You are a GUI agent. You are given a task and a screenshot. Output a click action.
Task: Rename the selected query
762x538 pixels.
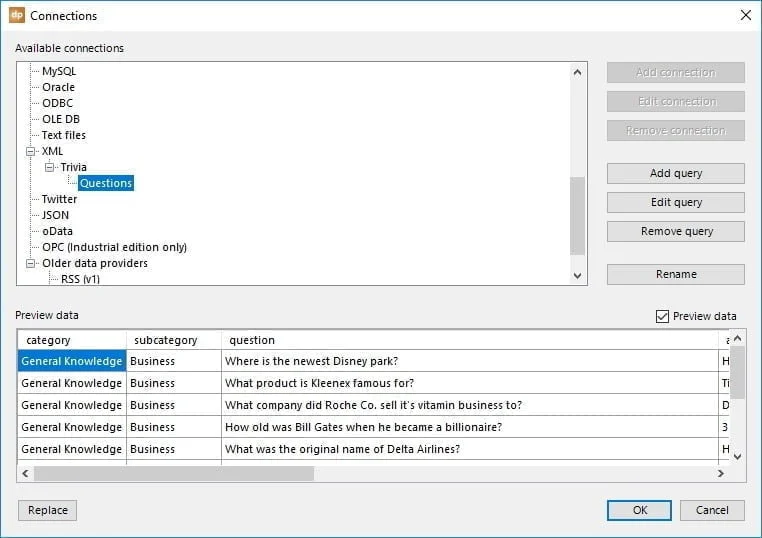coord(675,274)
